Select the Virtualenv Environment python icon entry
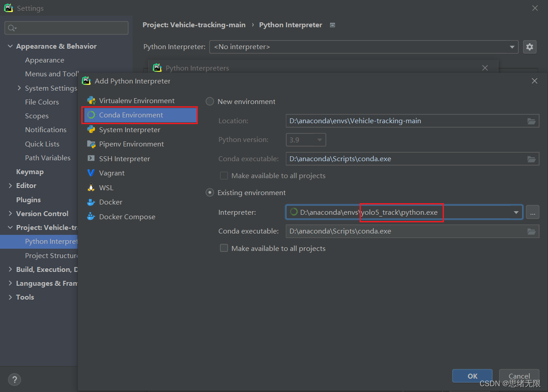Viewport: 548px width, 392px height. (91, 100)
